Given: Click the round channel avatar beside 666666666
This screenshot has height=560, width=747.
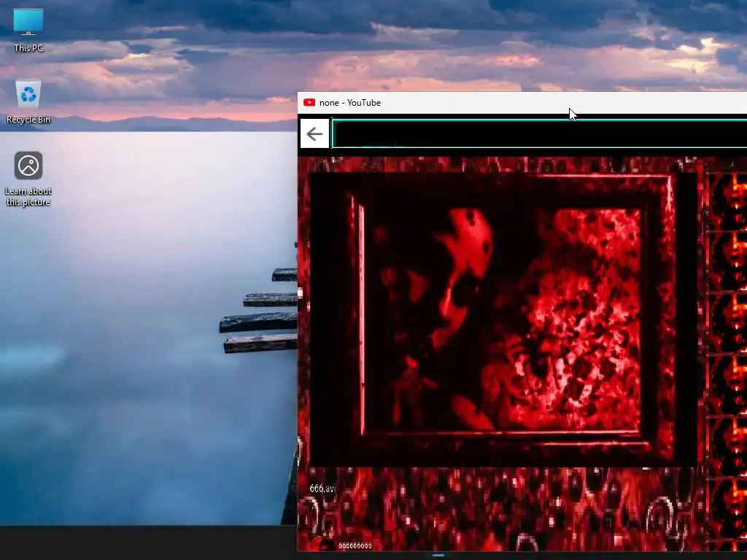Looking at the screenshot, I should tap(325, 544).
